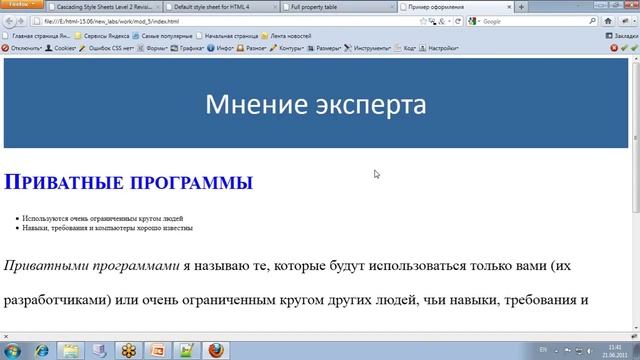Open the Лента новостей bookmark folder
Image resolution: width=640 pixels, height=360 pixels.
pyautogui.click(x=286, y=36)
